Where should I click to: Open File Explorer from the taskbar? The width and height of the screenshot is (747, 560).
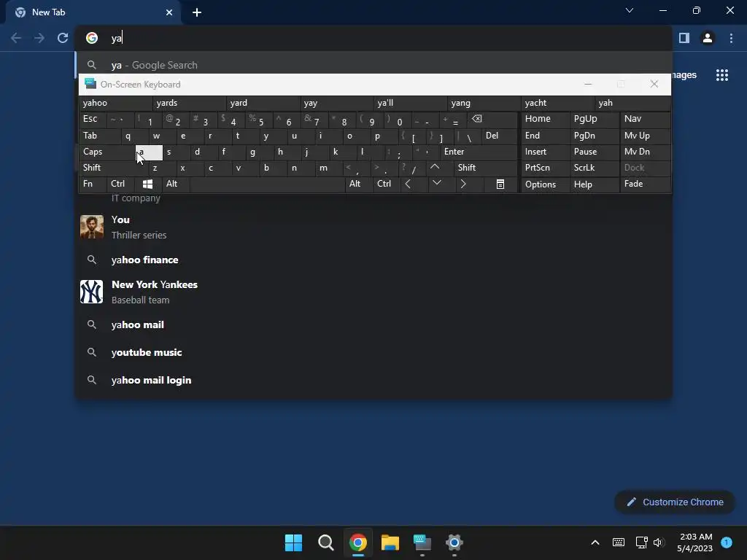[390, 542]
